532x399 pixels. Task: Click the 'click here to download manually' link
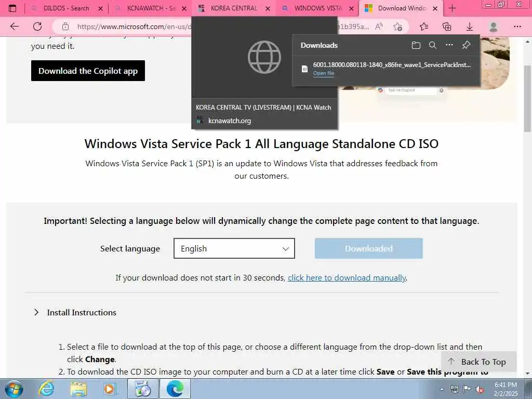pyautogui.click(x=347, y=278)
